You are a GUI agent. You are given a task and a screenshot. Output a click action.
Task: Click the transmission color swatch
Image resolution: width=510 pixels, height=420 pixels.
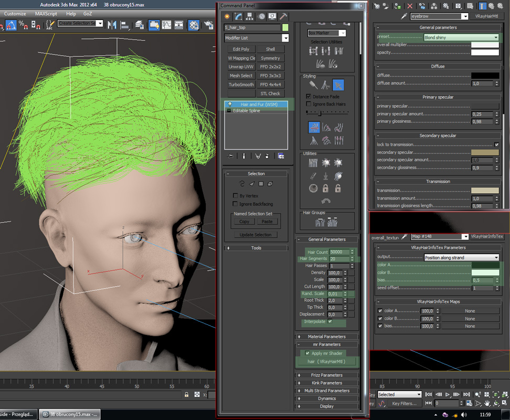point(485,191)
